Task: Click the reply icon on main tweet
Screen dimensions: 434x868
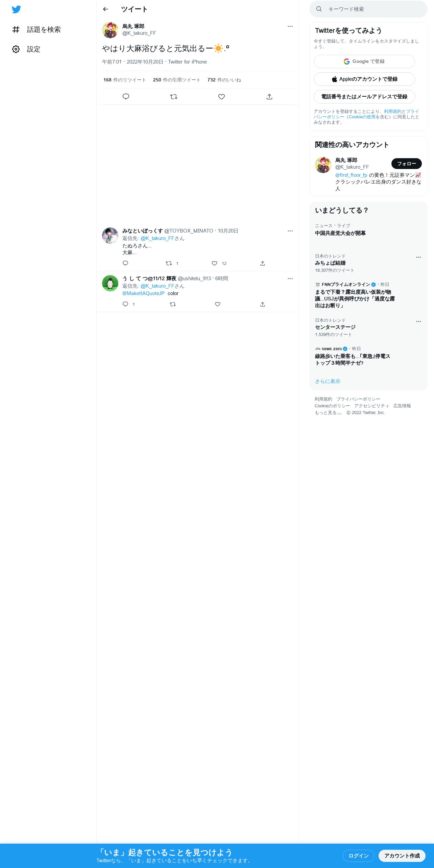Action: 126,97
